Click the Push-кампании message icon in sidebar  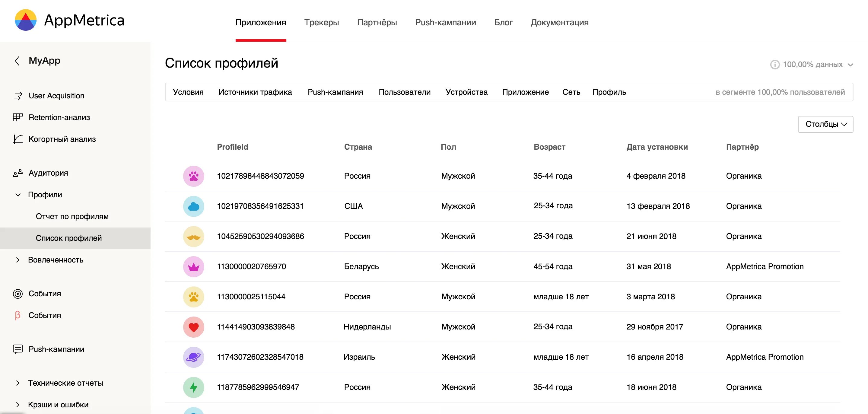point(17,349)
